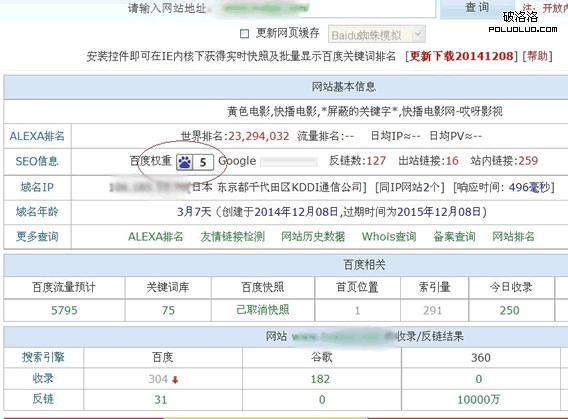Click the 更多查询 row label
This screenshot has height=419, width=568.
[x=37, y=236]
